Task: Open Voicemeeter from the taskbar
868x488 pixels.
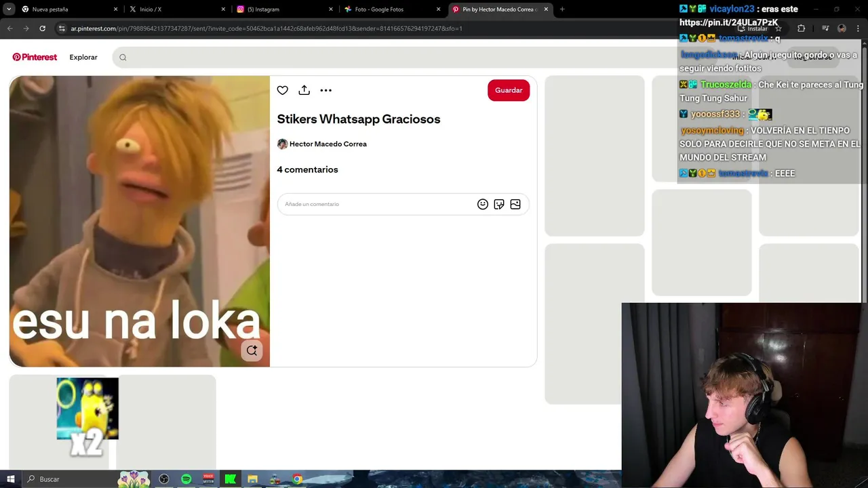Action: pos(208,479)
